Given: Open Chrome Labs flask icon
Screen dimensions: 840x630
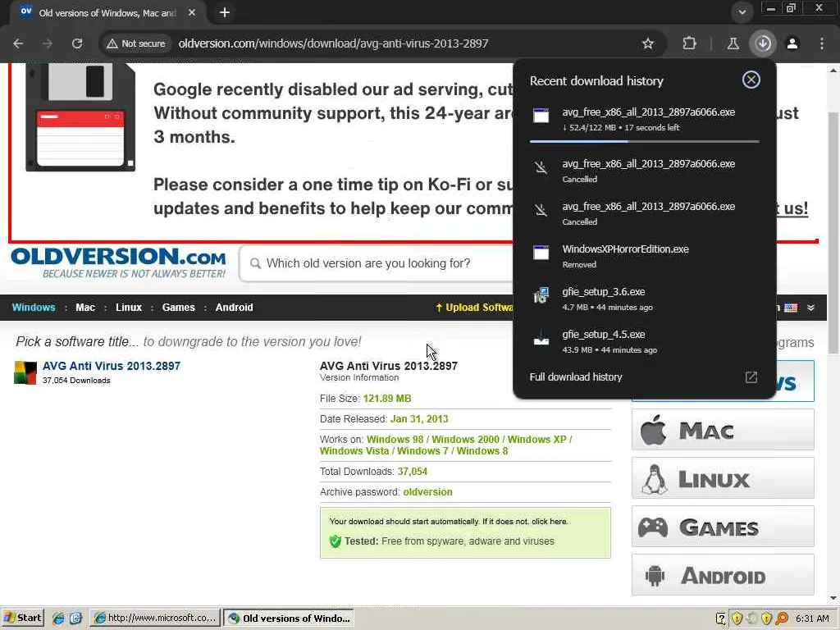Looking at the screenshot, I should tap(733, 43).
